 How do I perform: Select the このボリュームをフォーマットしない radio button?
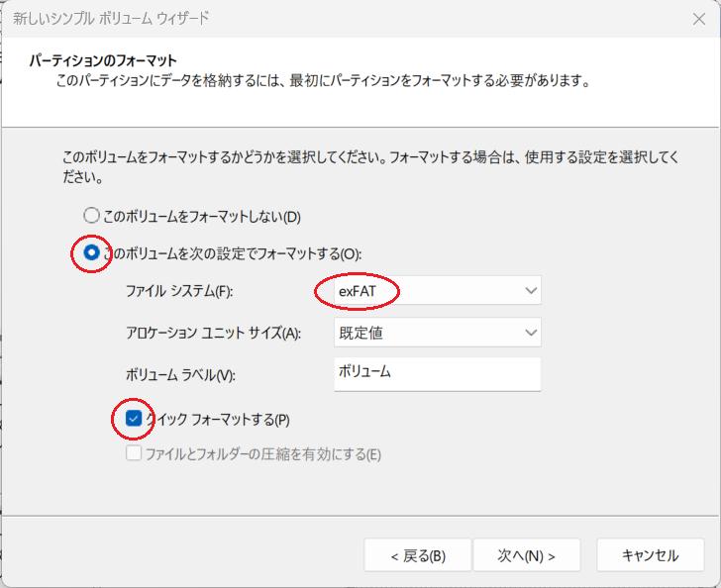(x=91, y=215)
